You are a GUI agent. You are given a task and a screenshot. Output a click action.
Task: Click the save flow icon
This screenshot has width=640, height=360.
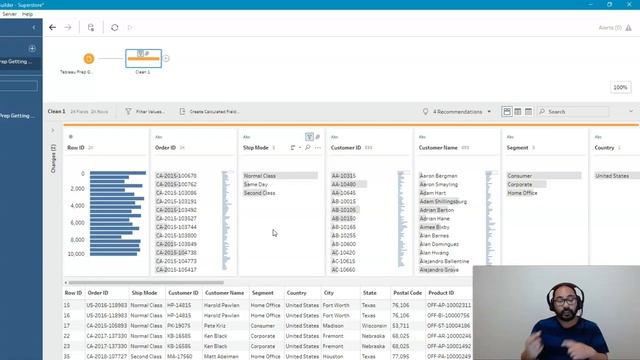(x=91, y=27)
